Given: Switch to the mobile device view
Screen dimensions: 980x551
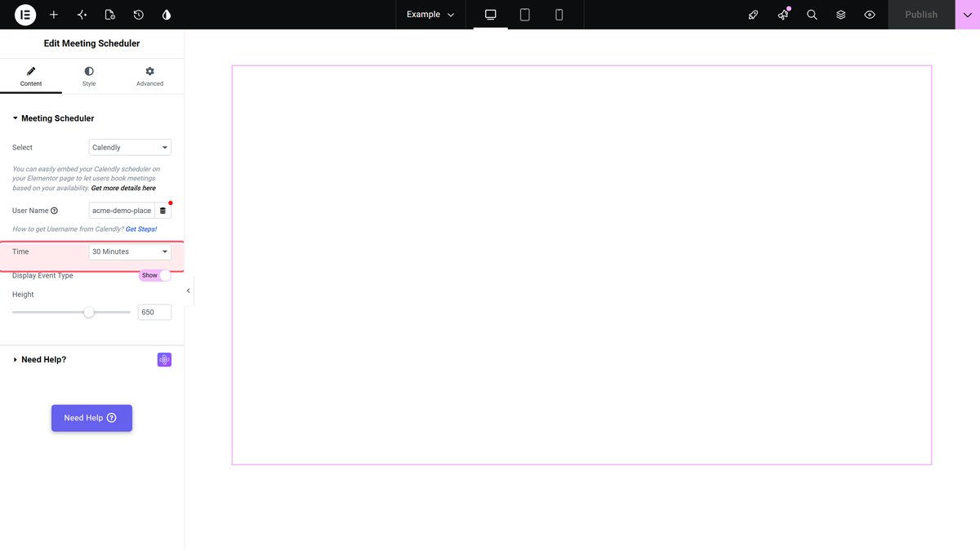Looking at the screenshot, I should [559, 15].
